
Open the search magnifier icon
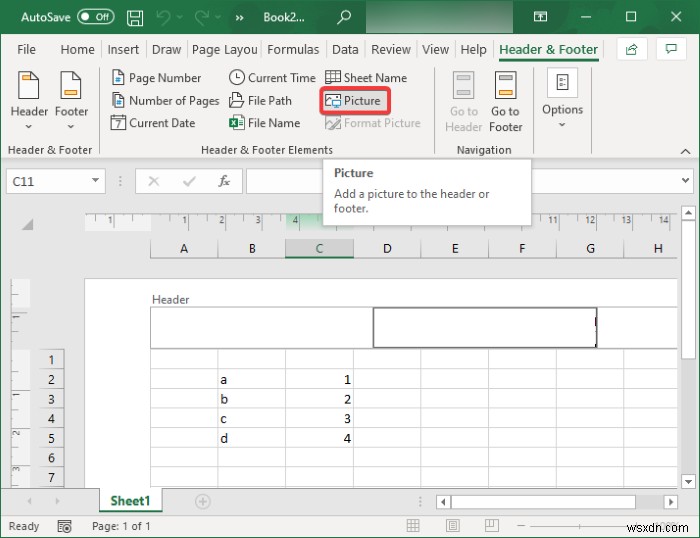tap(343, 17)
